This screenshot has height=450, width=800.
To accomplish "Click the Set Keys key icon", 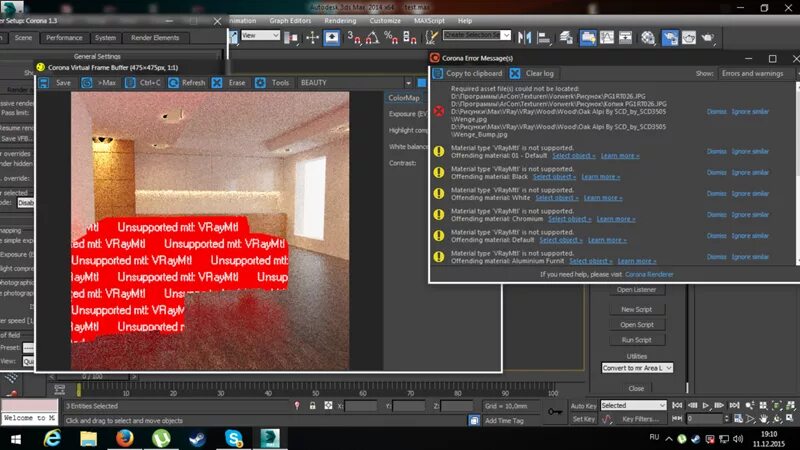I will (555, 411).
